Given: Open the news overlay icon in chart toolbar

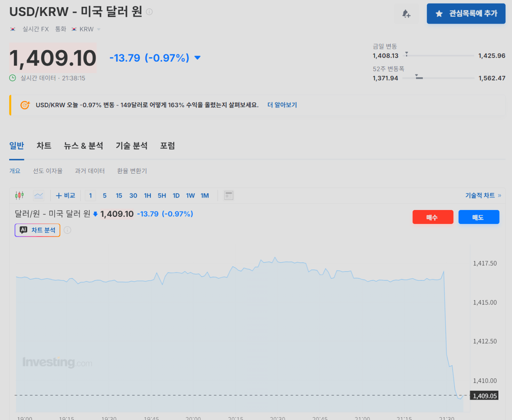Looking at the screenshot, I should click(229, 195).
